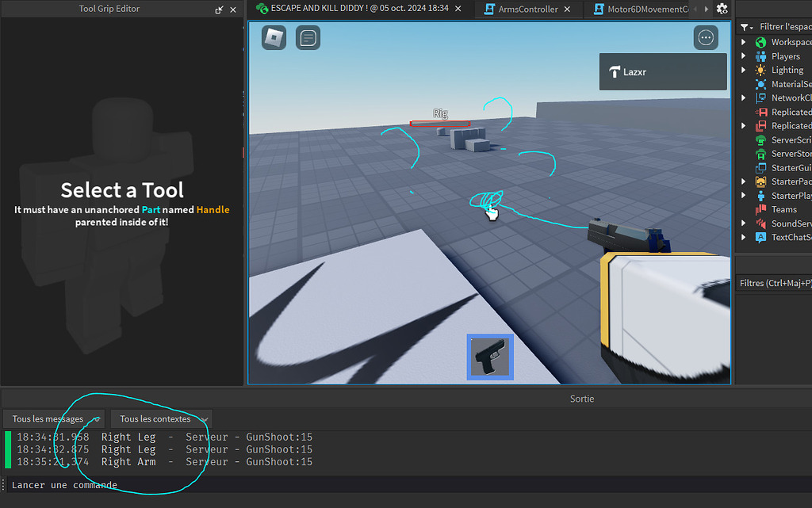Pop out the Tool Grip Editor panel

[x=219, y=9]
